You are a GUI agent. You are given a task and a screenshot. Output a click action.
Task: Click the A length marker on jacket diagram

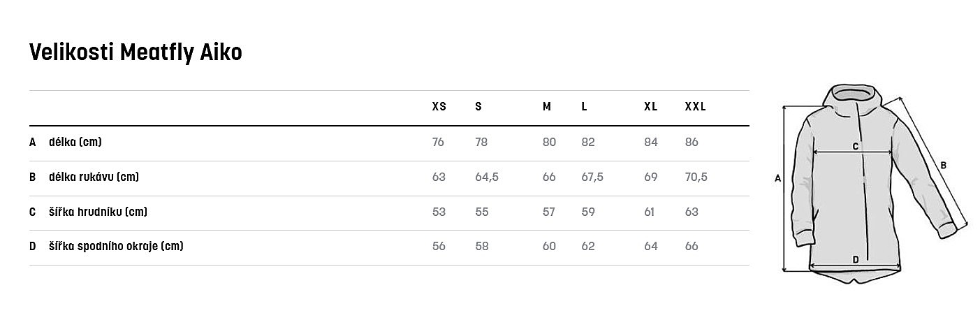[x=777, y=178]
